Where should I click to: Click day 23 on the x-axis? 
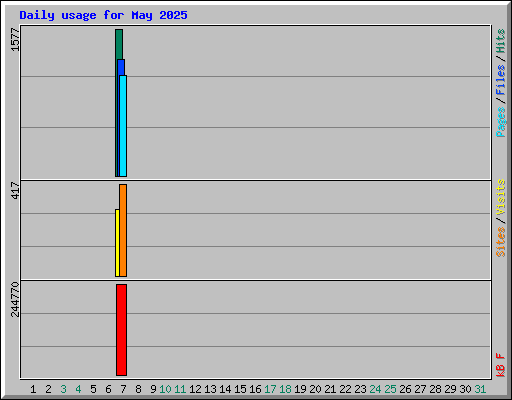click(x=360, y=389)
